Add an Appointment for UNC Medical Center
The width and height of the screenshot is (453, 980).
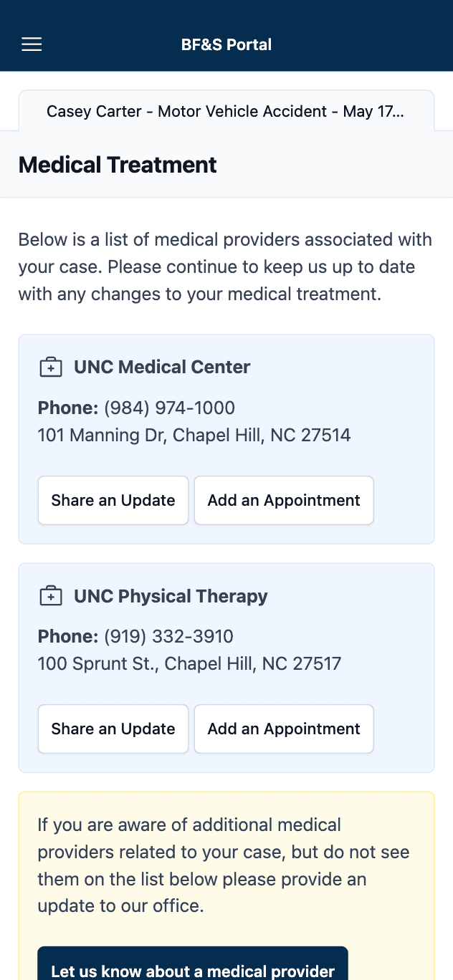click(284, 500)
